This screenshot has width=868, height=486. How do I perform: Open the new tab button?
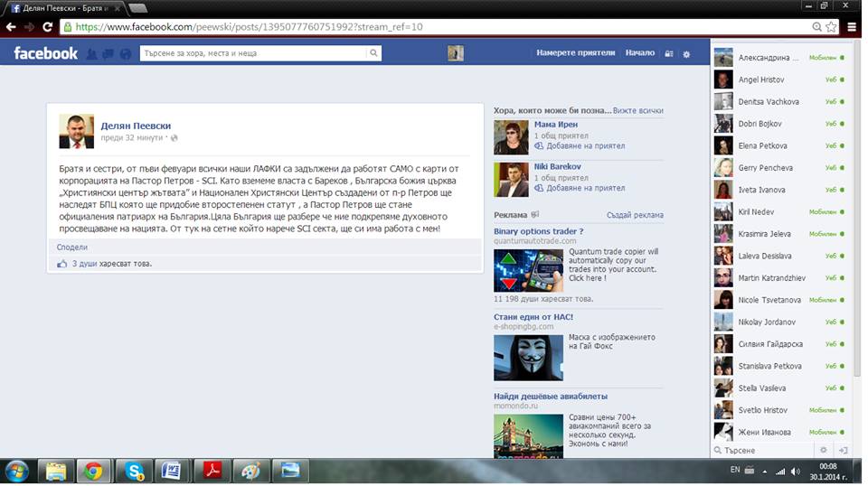click(137, 8)
